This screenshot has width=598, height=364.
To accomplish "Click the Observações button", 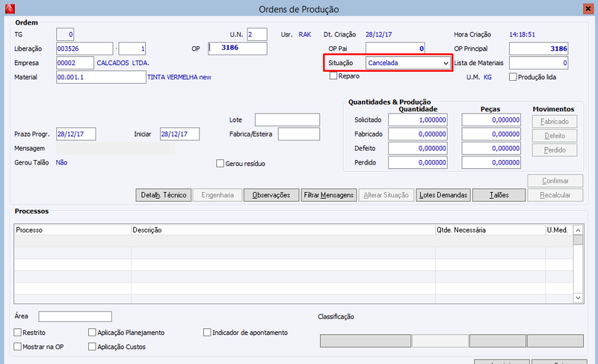I will click(271, 195).
